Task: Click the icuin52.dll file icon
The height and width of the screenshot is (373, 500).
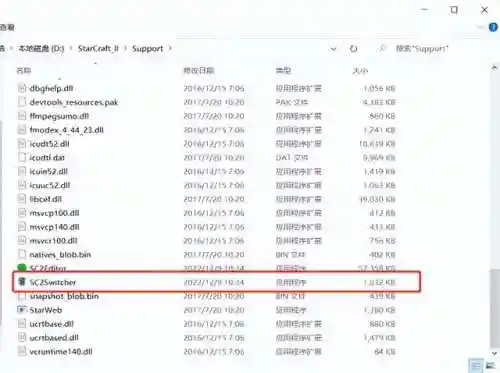Action: pyautogui.click(x=22, y=171)
